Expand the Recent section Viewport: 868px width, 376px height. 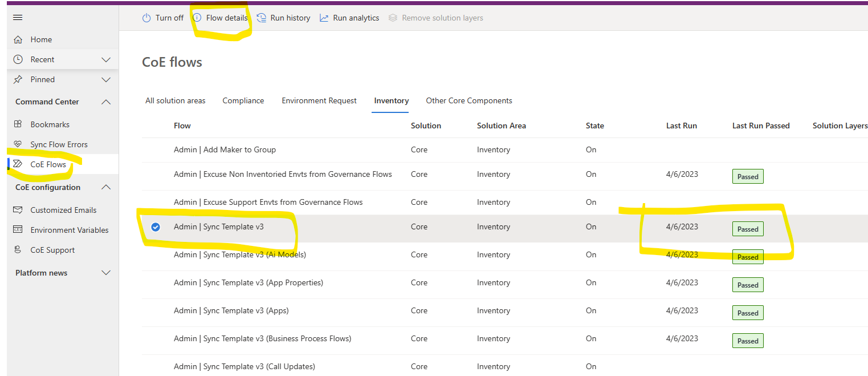coord(105,59)
